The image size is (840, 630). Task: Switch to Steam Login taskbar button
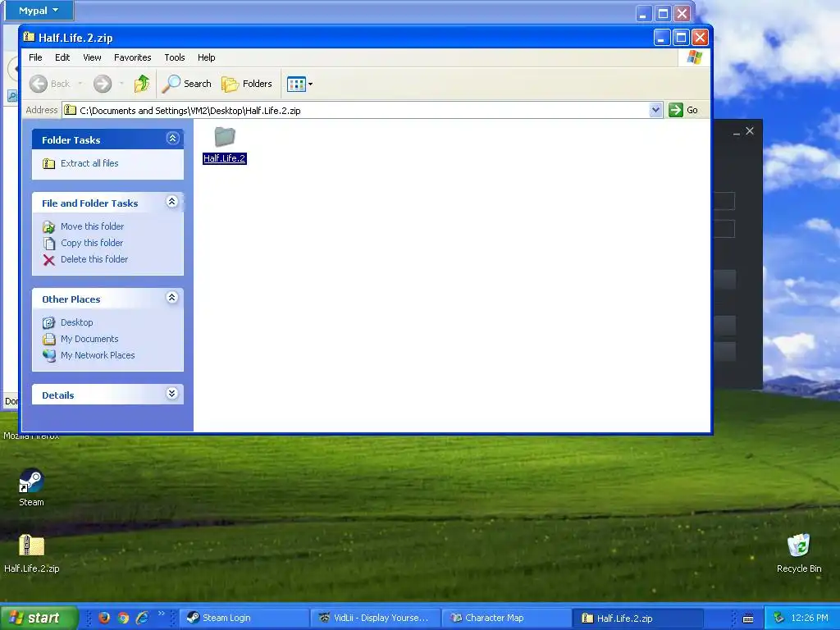click(x=244, y=618)
